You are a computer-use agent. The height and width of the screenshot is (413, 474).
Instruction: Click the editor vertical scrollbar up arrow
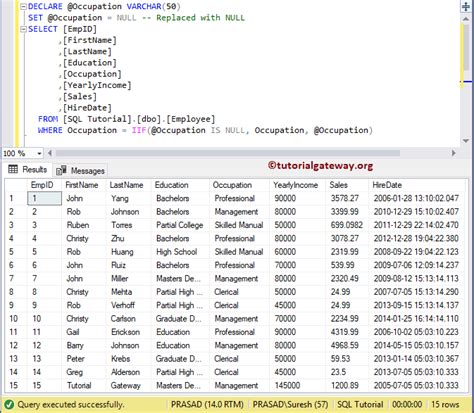tap(466, 19)
